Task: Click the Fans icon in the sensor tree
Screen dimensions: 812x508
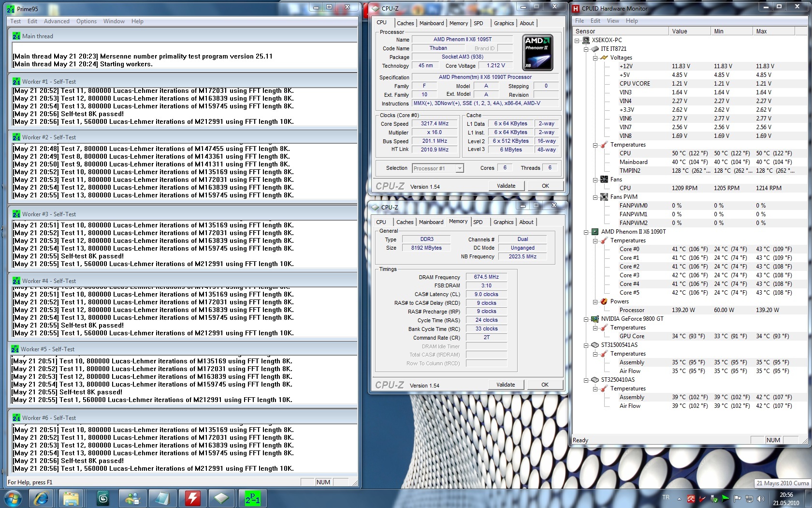Action: tap(604, 179)
